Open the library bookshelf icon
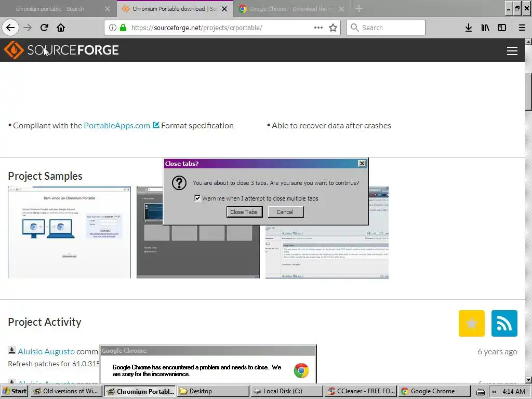Viewport: 532px width, 399px height. 485,28
